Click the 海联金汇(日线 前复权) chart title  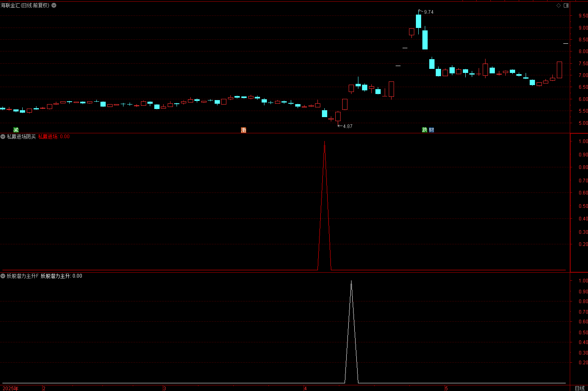pos(25,5)
